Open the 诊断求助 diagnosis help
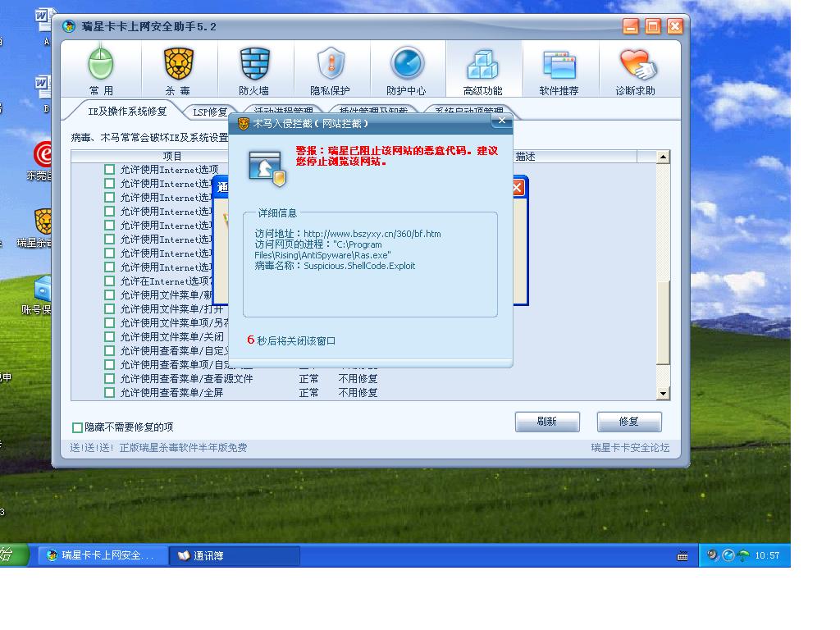840x630 pixels. pos(636,71)
